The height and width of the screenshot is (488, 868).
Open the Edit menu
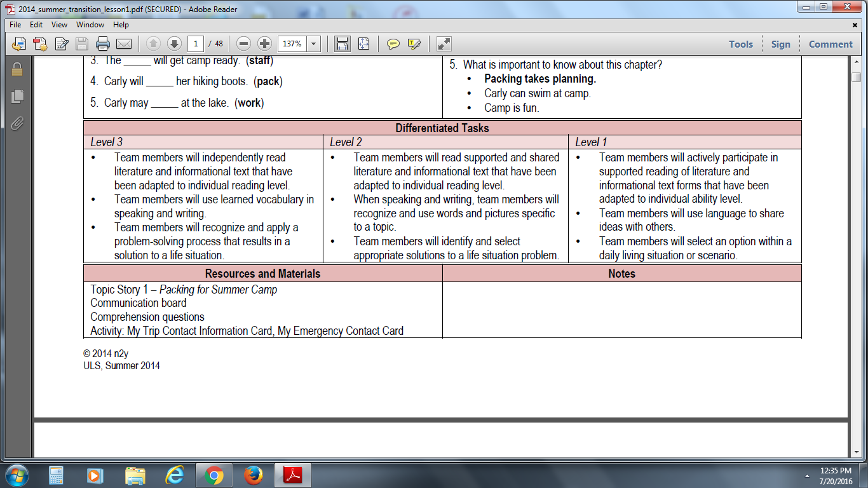(x=36, y=25)
